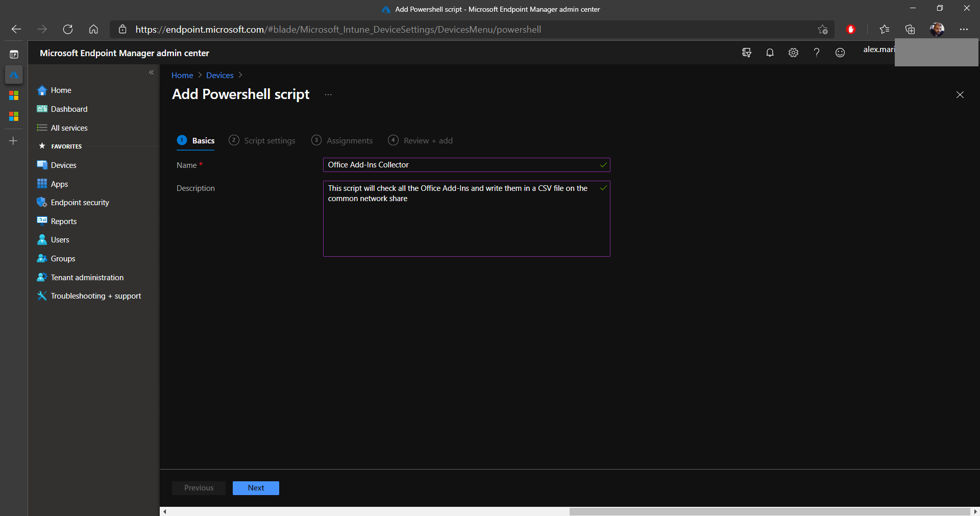Open browser collections icon
This screenshot has width=980, height=516.
910,29
